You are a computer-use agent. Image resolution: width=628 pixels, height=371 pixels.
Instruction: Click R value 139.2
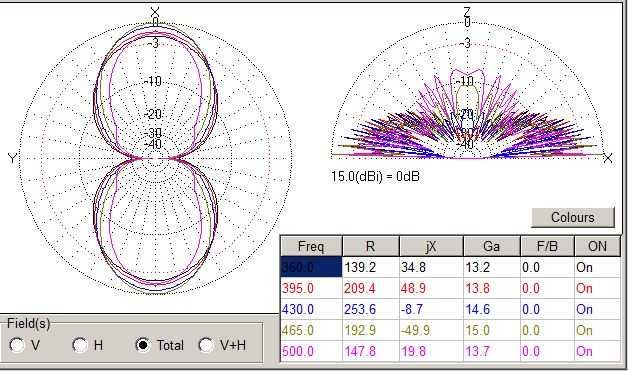371,267
